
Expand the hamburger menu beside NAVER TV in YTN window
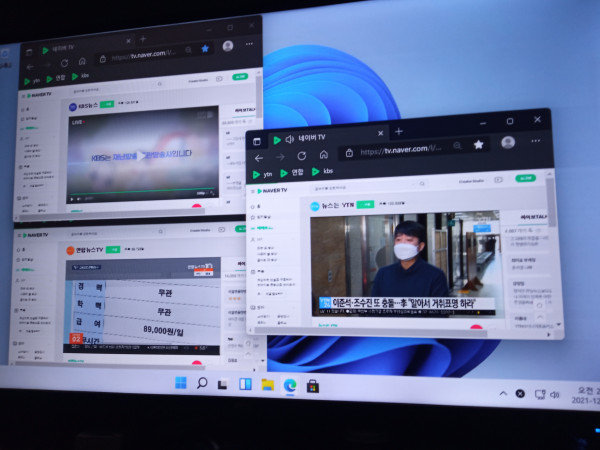[x=253, y=191]
